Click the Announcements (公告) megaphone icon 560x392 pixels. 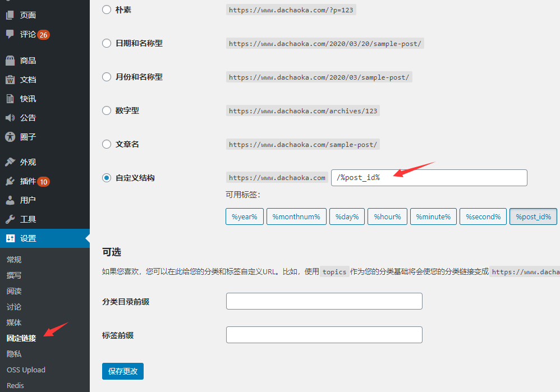click(x=10, y=117)
